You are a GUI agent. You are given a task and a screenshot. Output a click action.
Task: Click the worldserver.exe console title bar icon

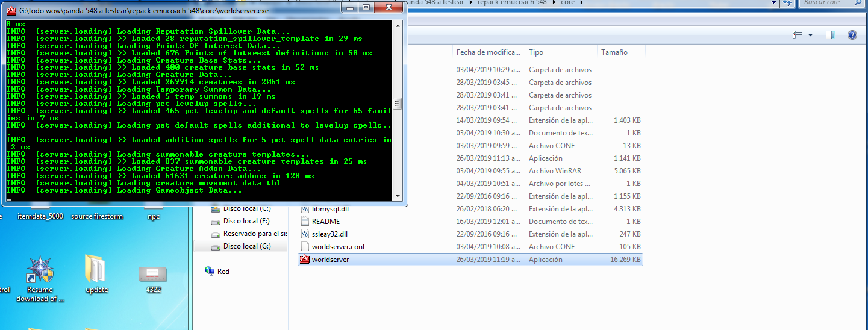pos(11,10)
